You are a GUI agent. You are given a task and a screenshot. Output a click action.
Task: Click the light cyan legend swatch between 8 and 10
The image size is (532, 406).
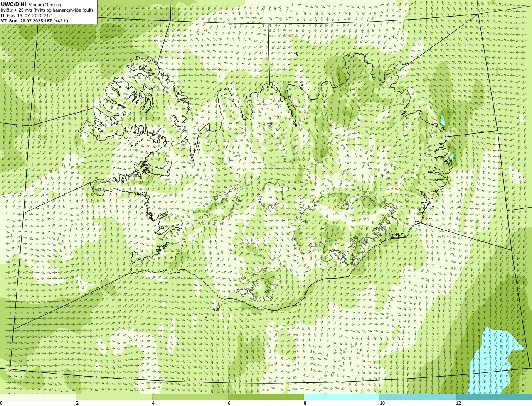[x=342, y=397]
